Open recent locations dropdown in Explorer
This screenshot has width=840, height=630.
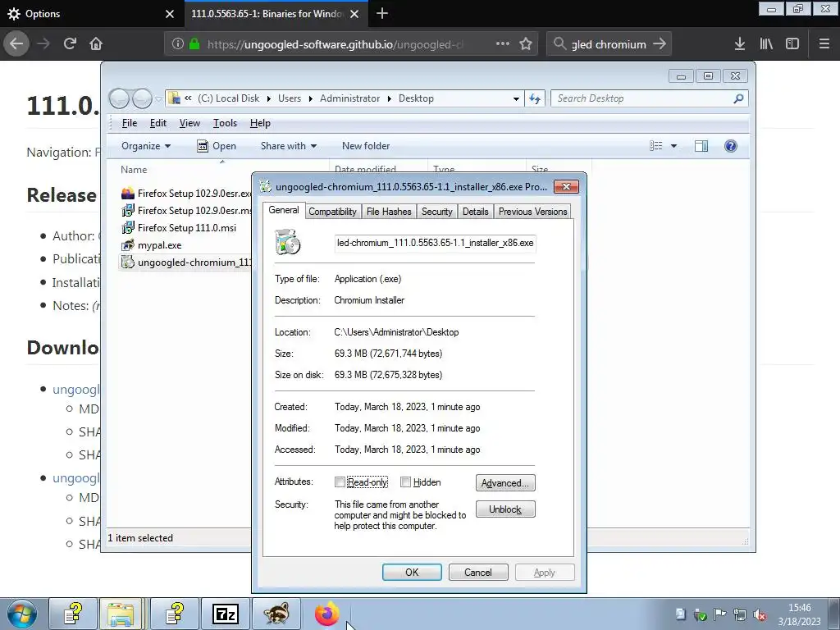[158, 98]
